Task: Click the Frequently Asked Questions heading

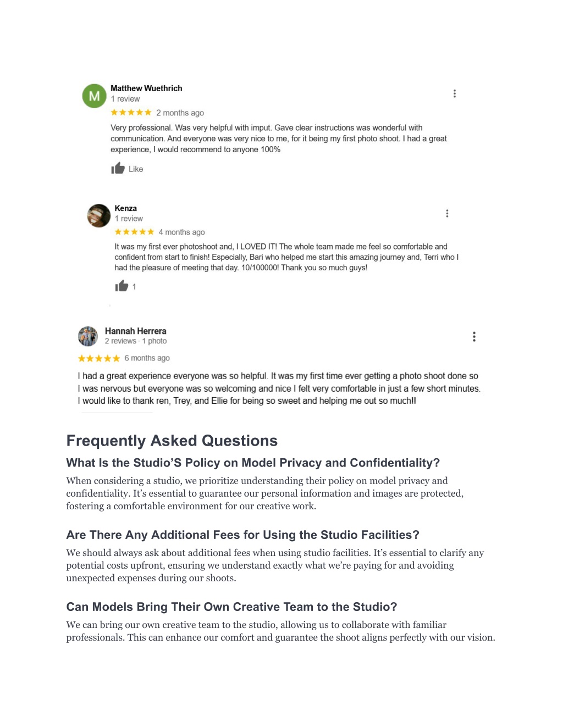Action: pyautogui.click(x=172, y=441)
